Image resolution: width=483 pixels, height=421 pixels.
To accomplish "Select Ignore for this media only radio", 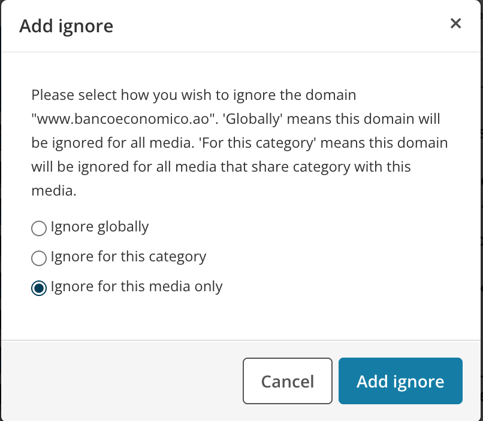I will click(x=39, y=288).
